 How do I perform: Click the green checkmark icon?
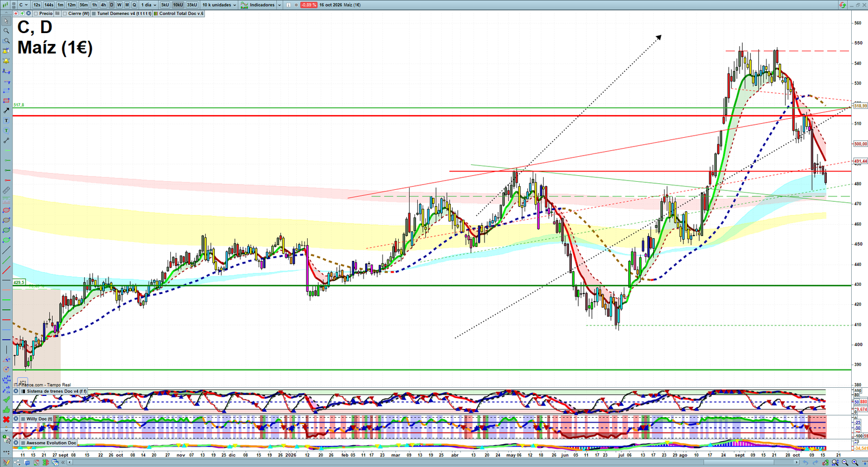click(x=6, y=400)
